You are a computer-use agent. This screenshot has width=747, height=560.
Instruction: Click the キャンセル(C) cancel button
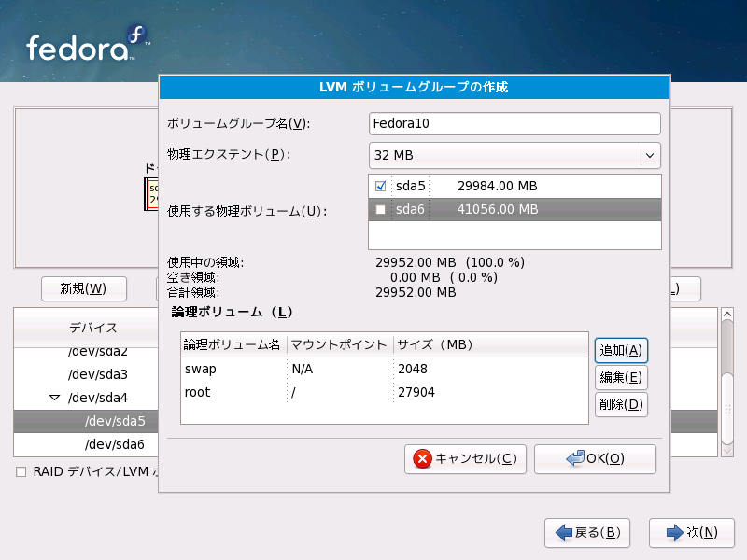point(465,459)
